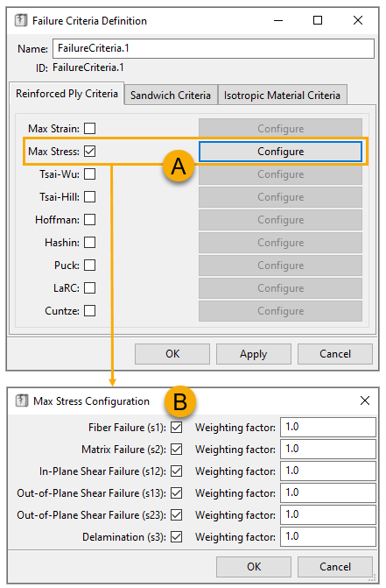Viewport: 386px width, 588px height.
Task: Cancel the Max Stress Configuration dialog
Action: pyautogui.click(x=335, y=567)
